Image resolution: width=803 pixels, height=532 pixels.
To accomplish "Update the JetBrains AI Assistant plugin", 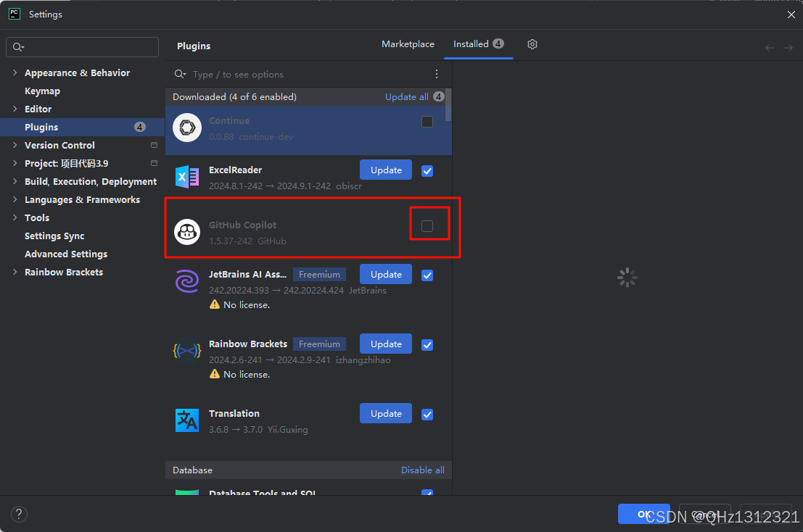I will click(x=386, y=274).
